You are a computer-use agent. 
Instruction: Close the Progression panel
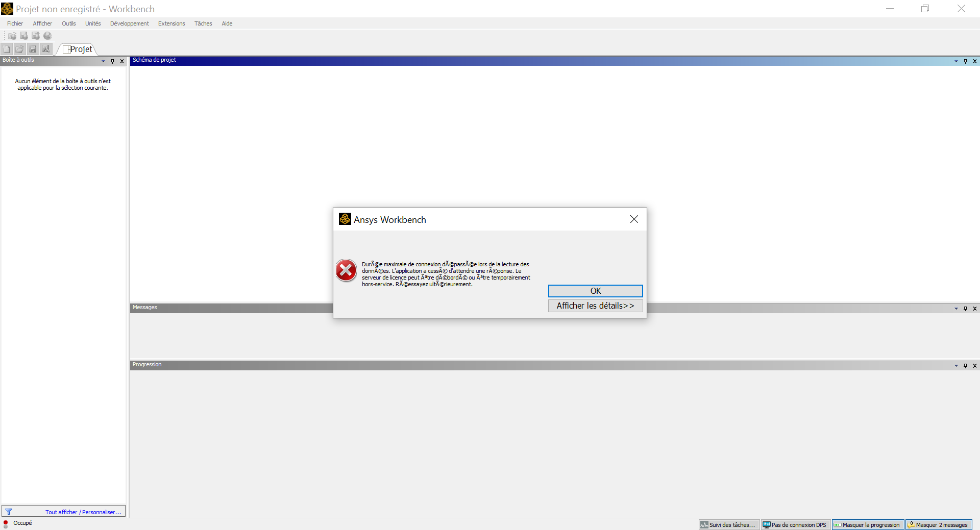pos(975,366)
